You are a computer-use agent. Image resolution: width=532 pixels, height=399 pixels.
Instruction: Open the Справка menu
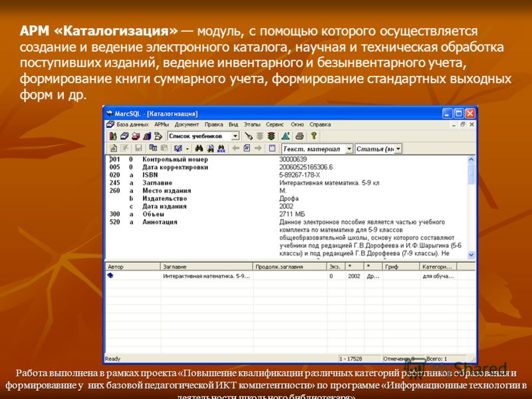(x=320, y=124)
